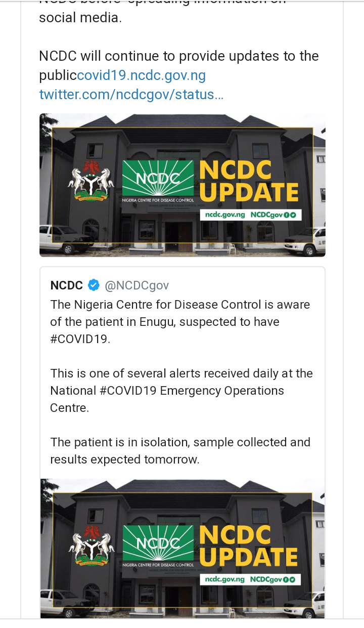
Task: Tap the @NCDCgov handle in quoted tweet
Action: point(136,285)
